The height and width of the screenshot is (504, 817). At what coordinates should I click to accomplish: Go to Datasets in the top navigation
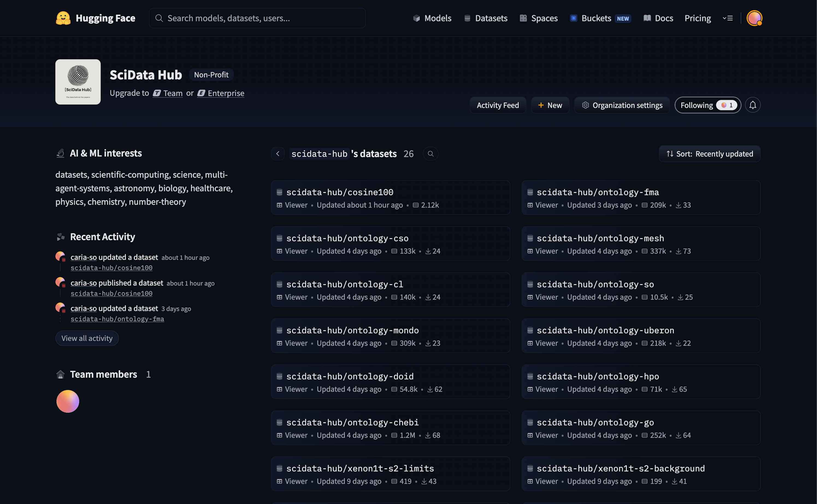(486, 18)
